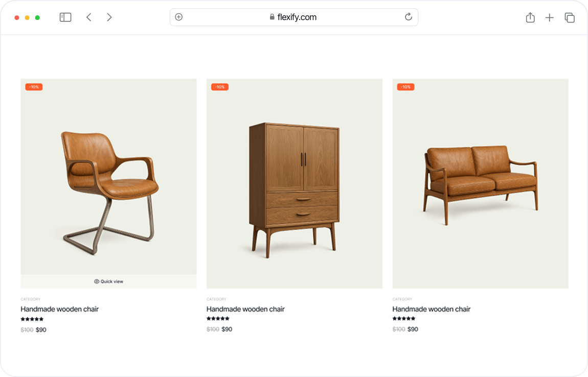The height and width of the screenshot is (377, 588).
Task: Click the sofa's Handmade wooden chair title
Action: (x=432, y=309)
